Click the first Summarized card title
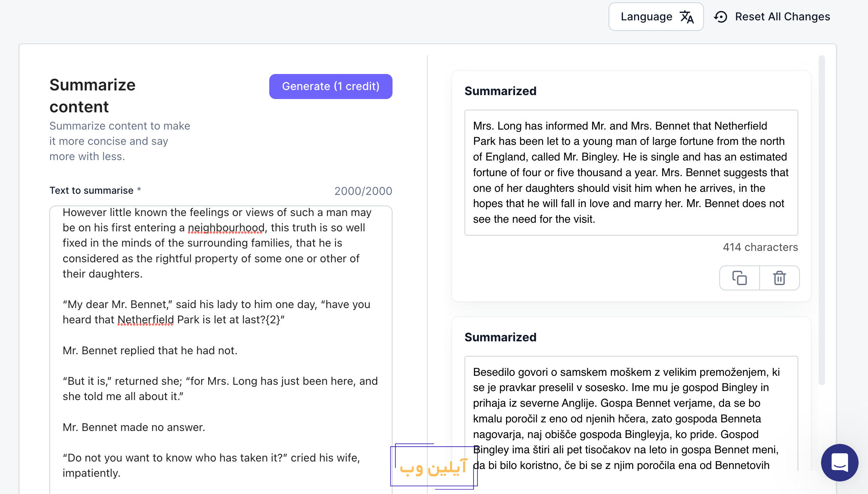 click(x=500, y=91)
